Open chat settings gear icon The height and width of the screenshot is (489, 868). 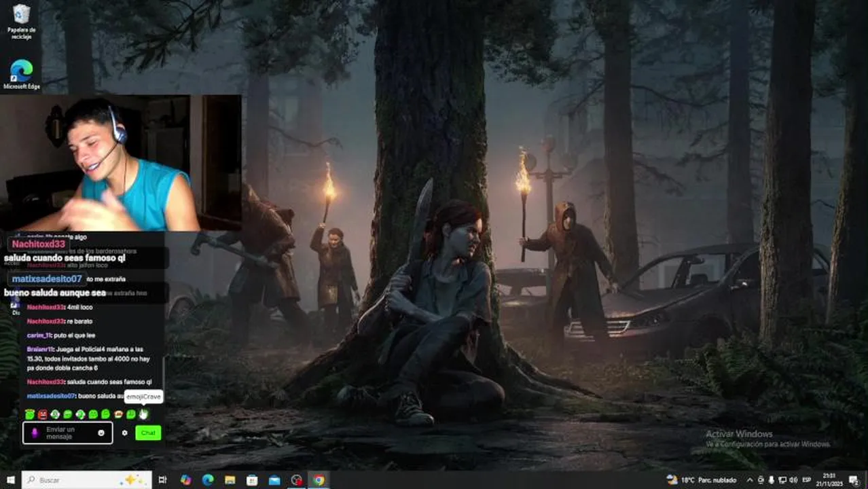click(x=124, y=433)
